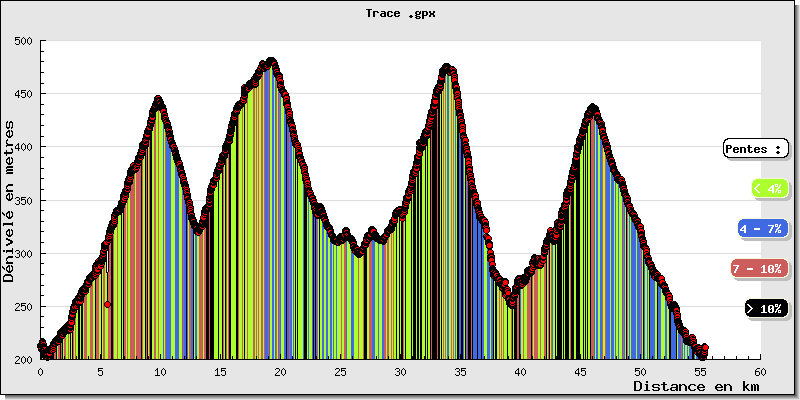
Task: Click the isolated red point below the first climb
Action: [107, 304]
